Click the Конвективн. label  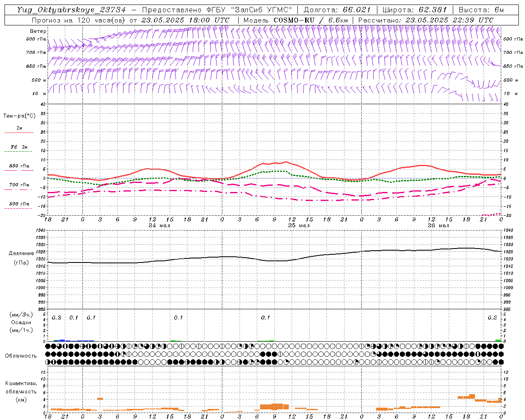point(21,383)
